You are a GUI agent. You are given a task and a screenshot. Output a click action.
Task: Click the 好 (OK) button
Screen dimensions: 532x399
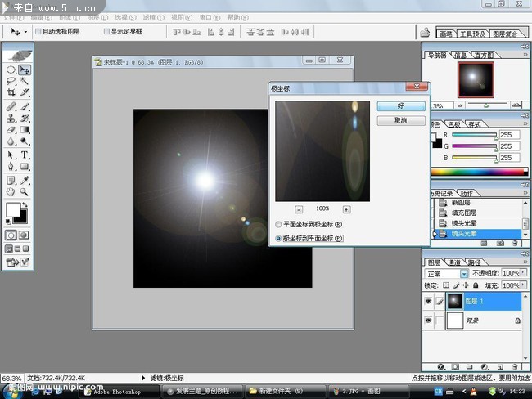click(x=400, y=106)
